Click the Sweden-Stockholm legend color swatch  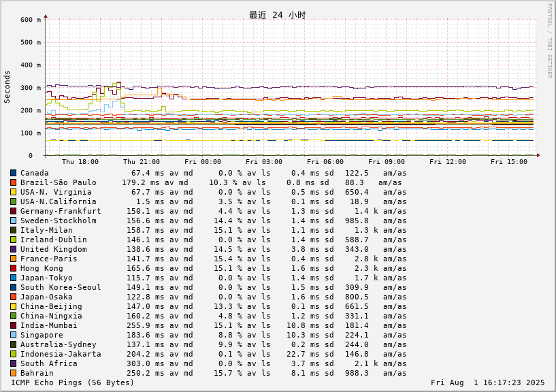(x=13, y=220)
